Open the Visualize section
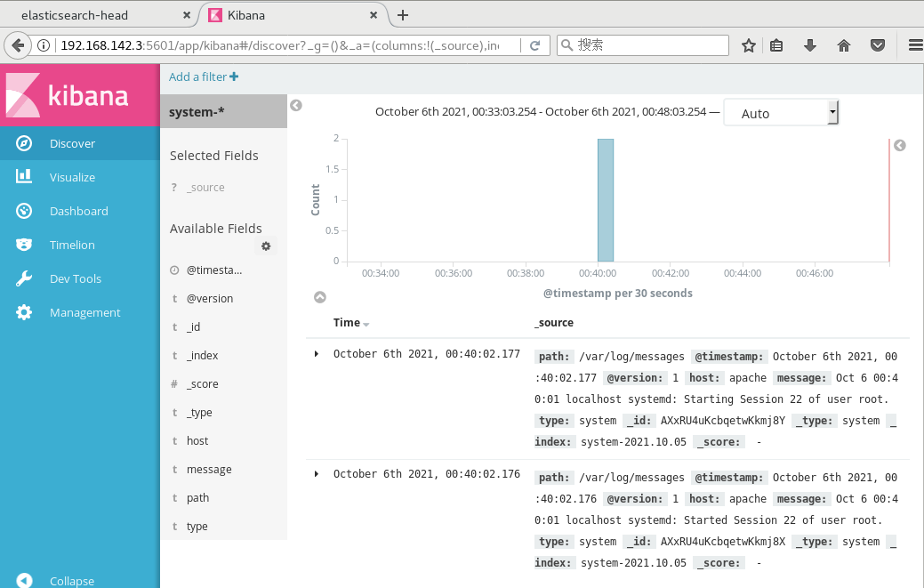This screenshot has width=924, height=588. pos(79,177)
